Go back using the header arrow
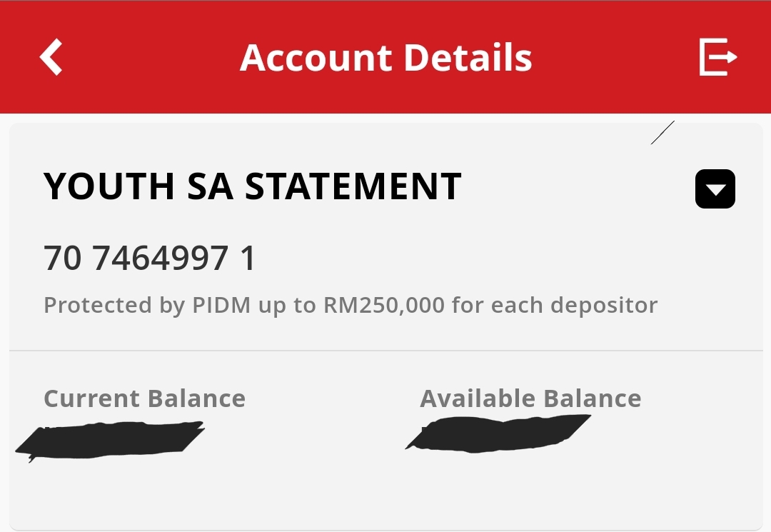771x532 pixels. click(51, 57)
